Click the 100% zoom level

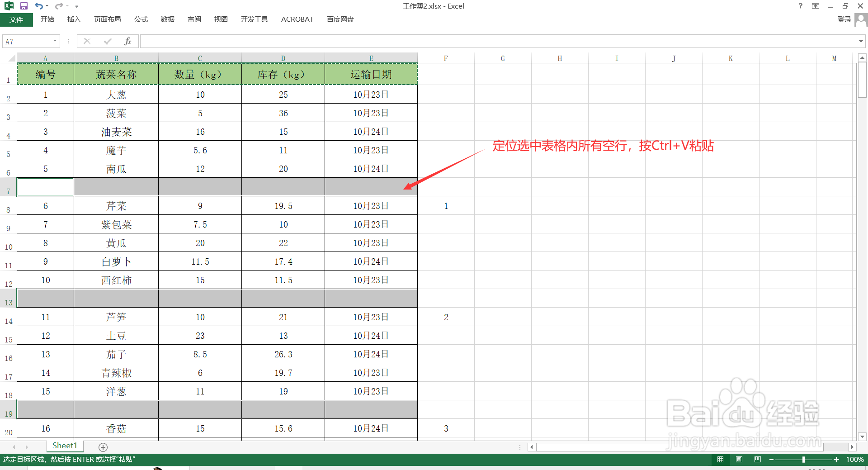(x=854, y=459)
